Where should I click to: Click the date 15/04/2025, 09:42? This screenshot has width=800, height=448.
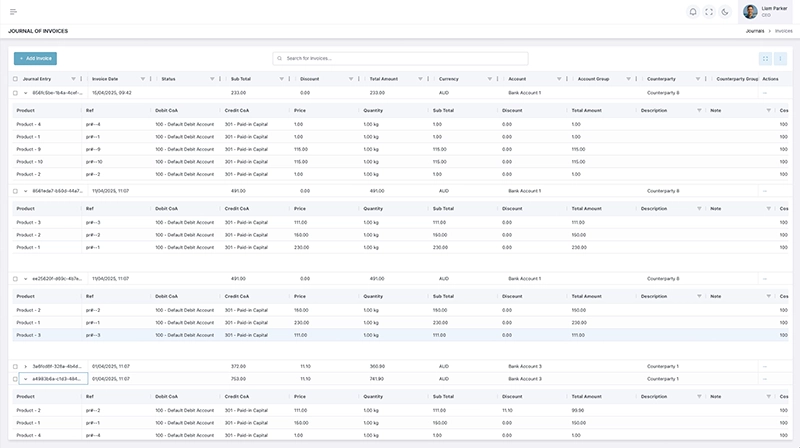click(x=112, y=93)
